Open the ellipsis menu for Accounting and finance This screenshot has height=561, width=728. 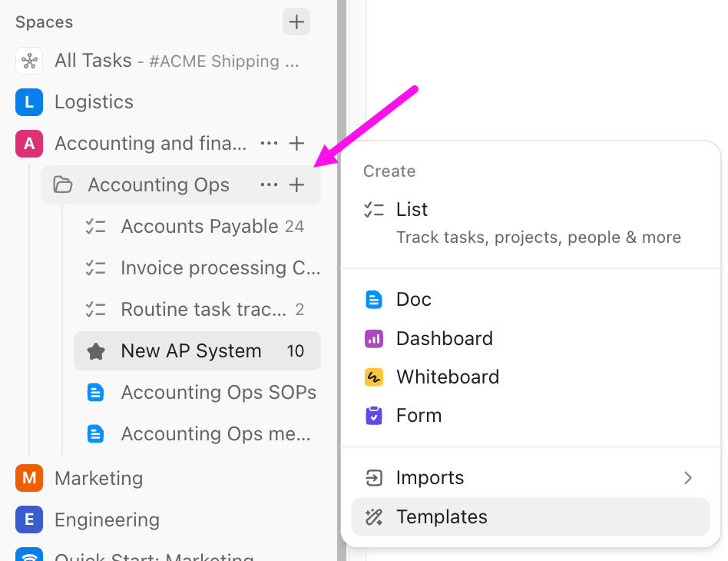269,143
